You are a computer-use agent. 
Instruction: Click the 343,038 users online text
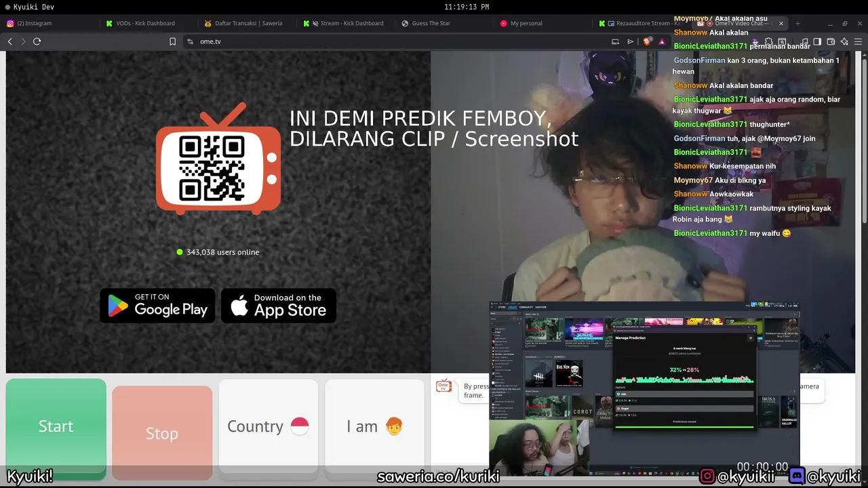222,252
